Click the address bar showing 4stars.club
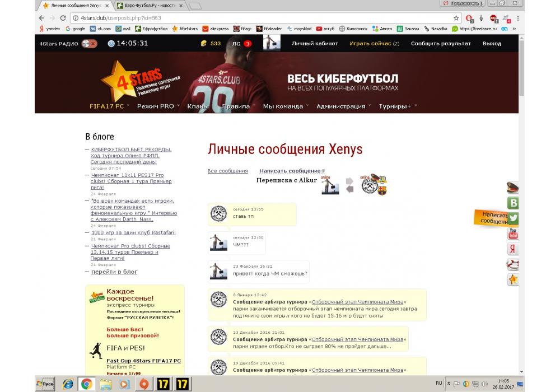This screenshot has height=392, width=560. click(x=252, y=18)
